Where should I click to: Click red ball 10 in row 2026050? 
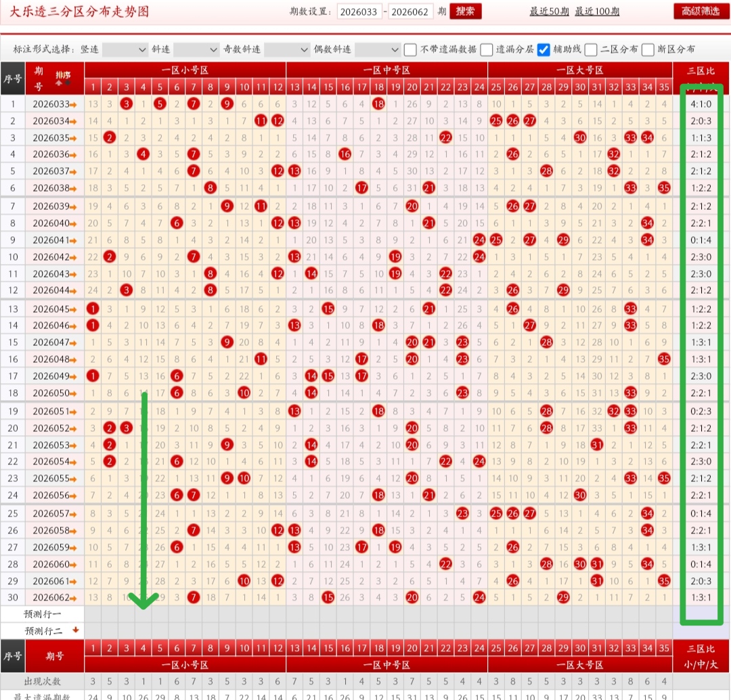point(244,393)
